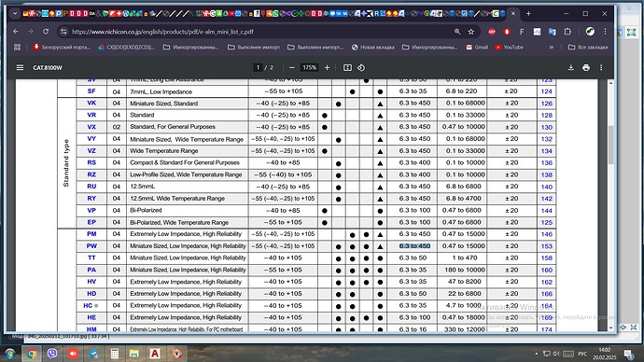
Task: Click the PDF zoom percentage field
Action: coord(309,68)
